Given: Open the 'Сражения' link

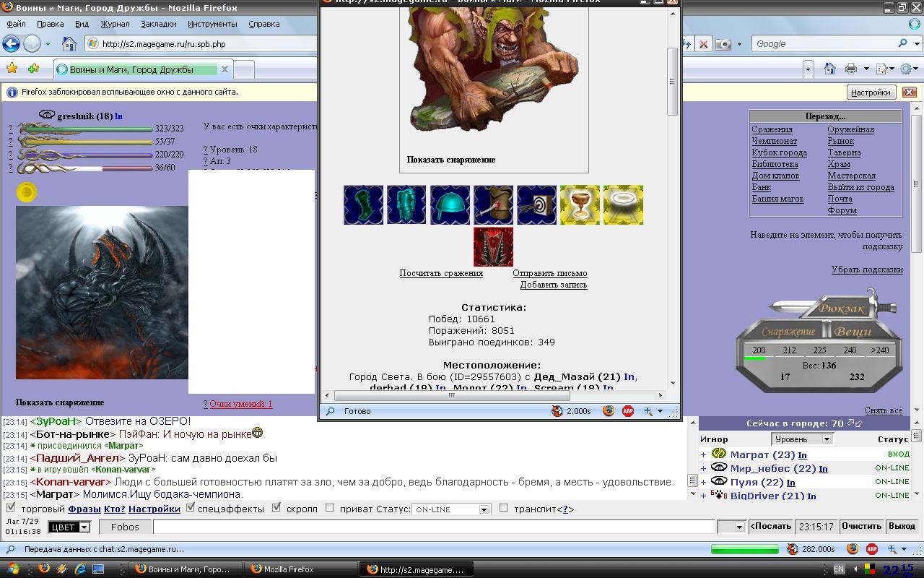Looking at the screenshot, I should click(772, 129).
